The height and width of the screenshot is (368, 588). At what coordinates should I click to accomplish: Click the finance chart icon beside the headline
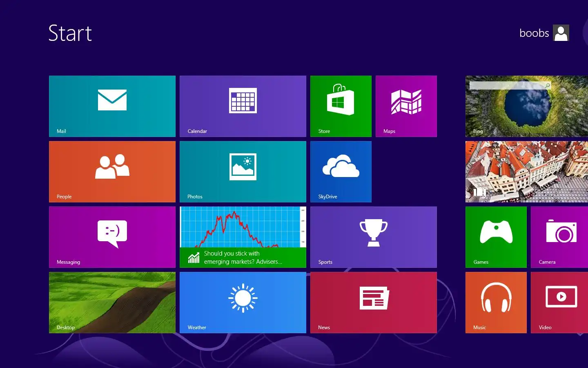click(194, 258)
